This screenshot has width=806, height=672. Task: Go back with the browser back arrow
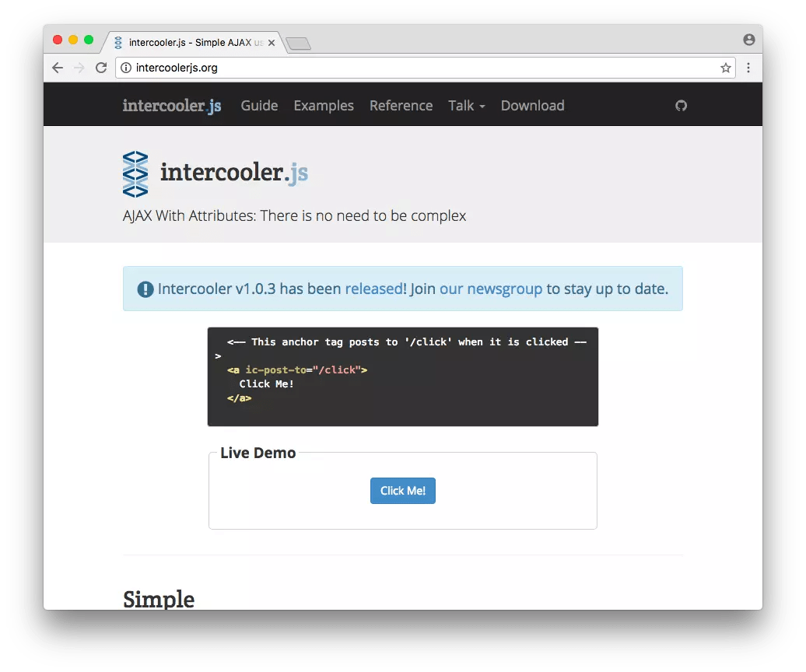[58, 68]
